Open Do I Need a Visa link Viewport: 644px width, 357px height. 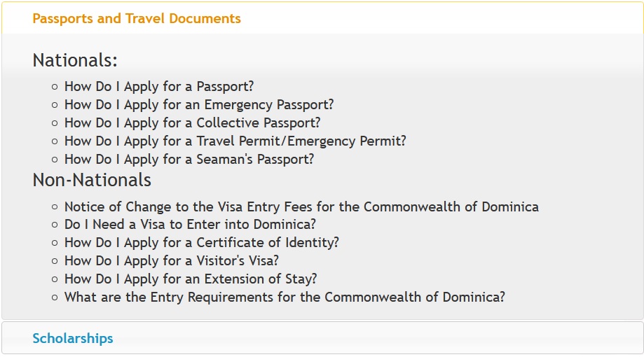coord(190,225)
